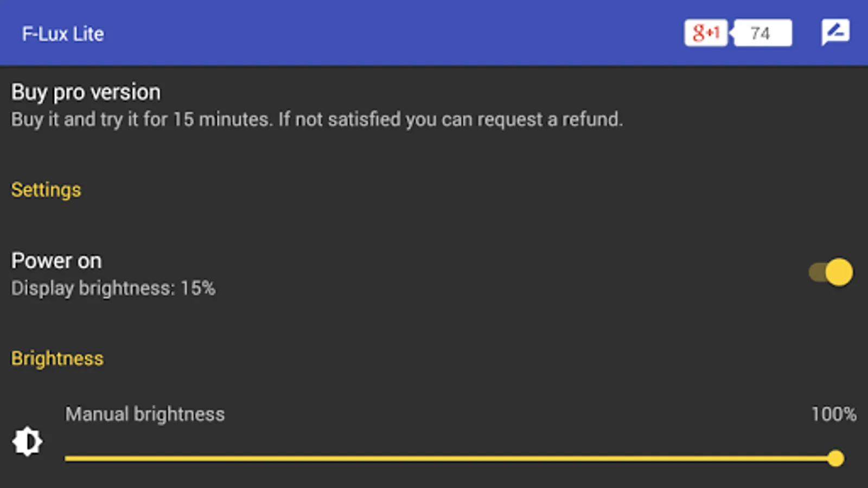Select the Brightness section header
Viewport: 868px width, 488px height.
coord(58,358)
